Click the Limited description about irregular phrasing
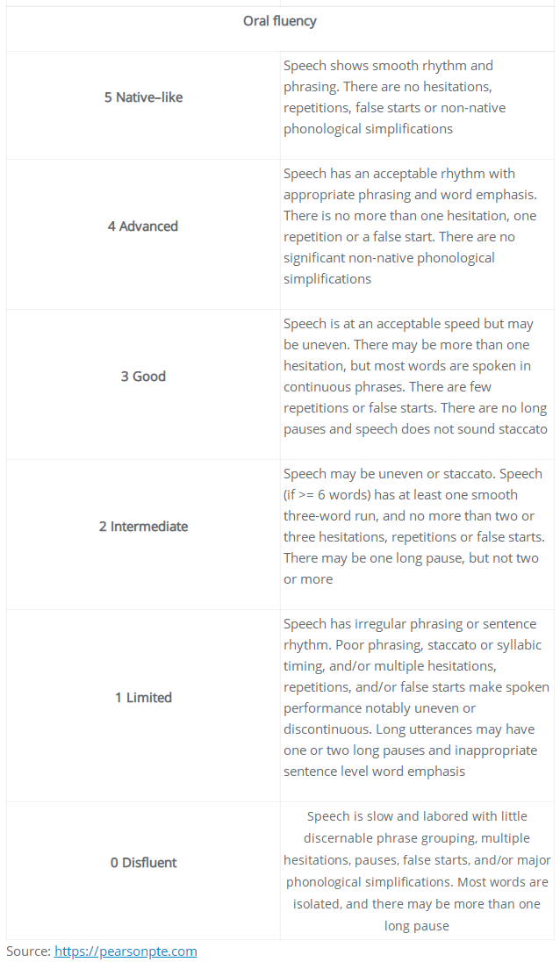 (416, 698)
